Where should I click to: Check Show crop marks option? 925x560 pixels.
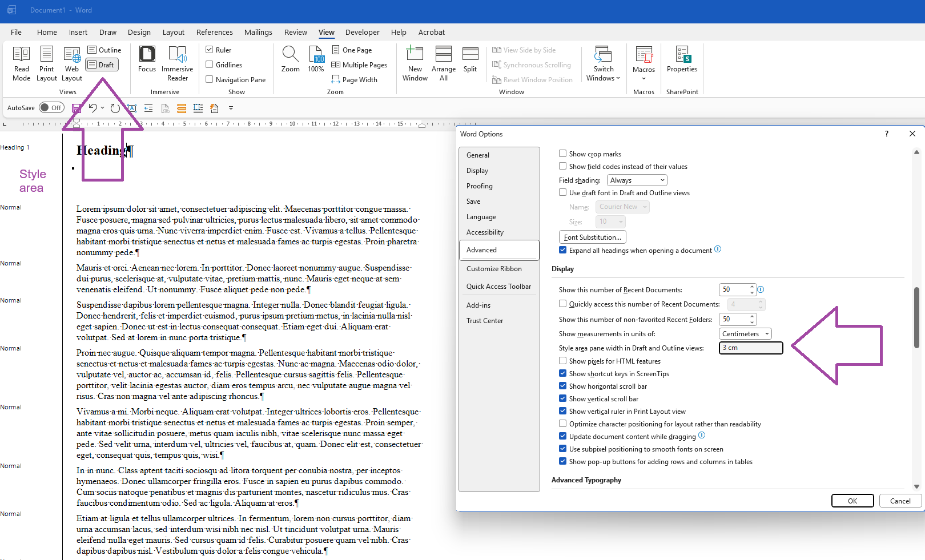563,154
